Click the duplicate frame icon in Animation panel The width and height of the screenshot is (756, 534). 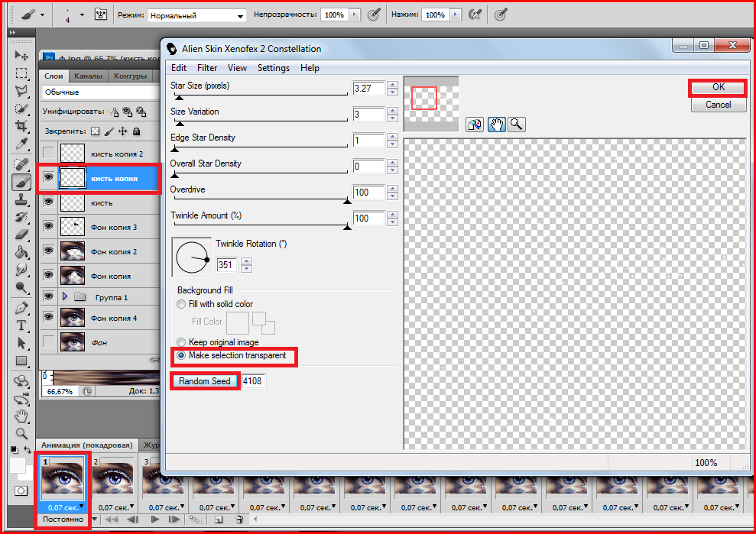pyautogui.click(x=219, y=519)
